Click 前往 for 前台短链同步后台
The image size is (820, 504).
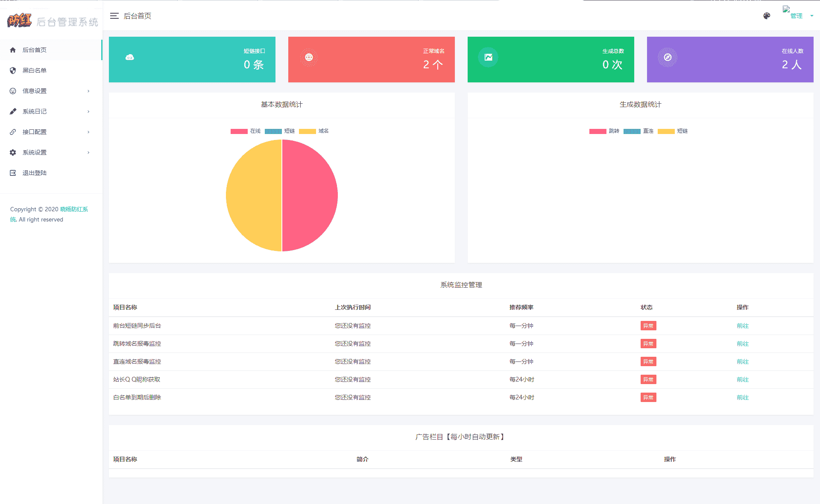[x=742, y=326]
